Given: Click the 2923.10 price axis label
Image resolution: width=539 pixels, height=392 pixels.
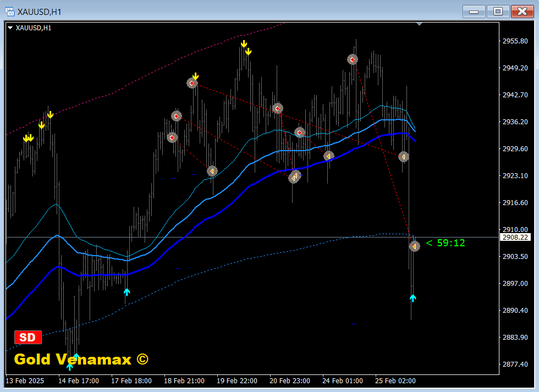Looking at the screenshot, I should (x=515, y=175).
